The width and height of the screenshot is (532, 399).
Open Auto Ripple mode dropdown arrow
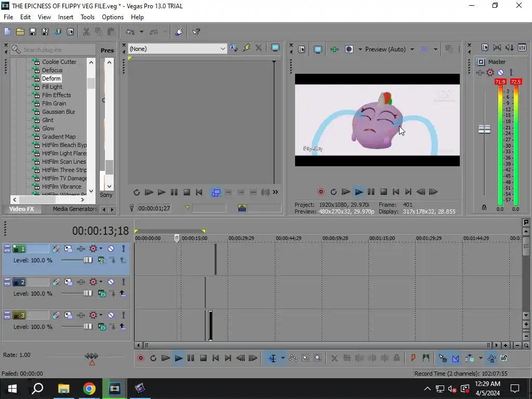click(x=481, y=358)
